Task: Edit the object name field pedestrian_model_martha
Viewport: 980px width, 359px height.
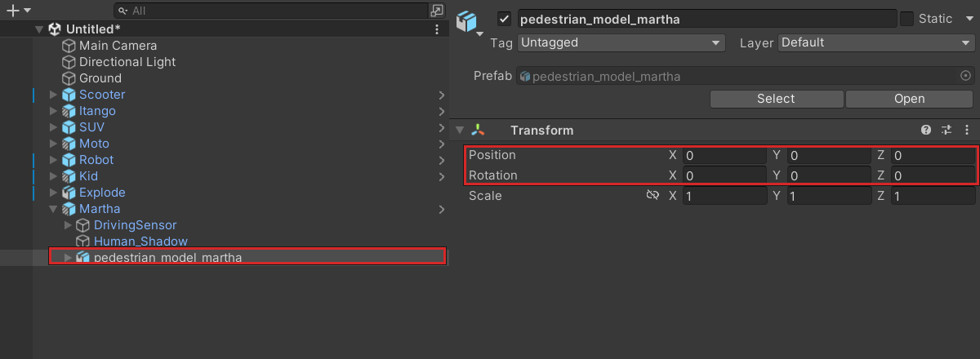Action: 706,19
